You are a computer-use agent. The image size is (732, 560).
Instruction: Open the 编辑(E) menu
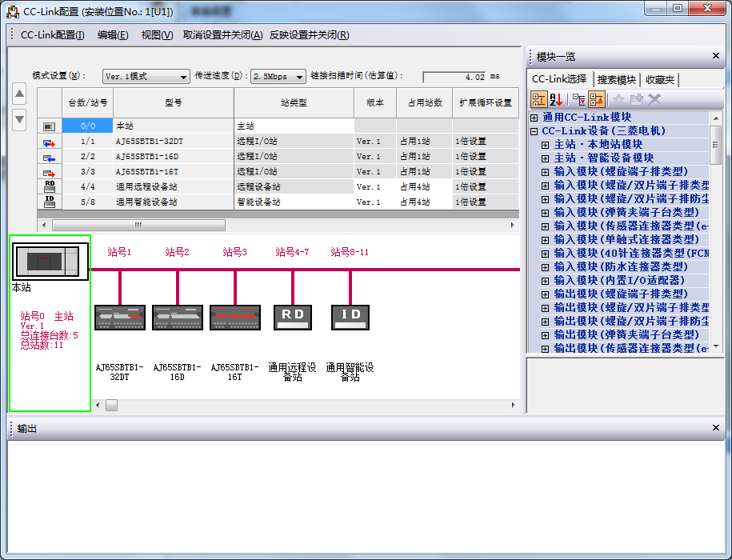click(x=113, y=35)
